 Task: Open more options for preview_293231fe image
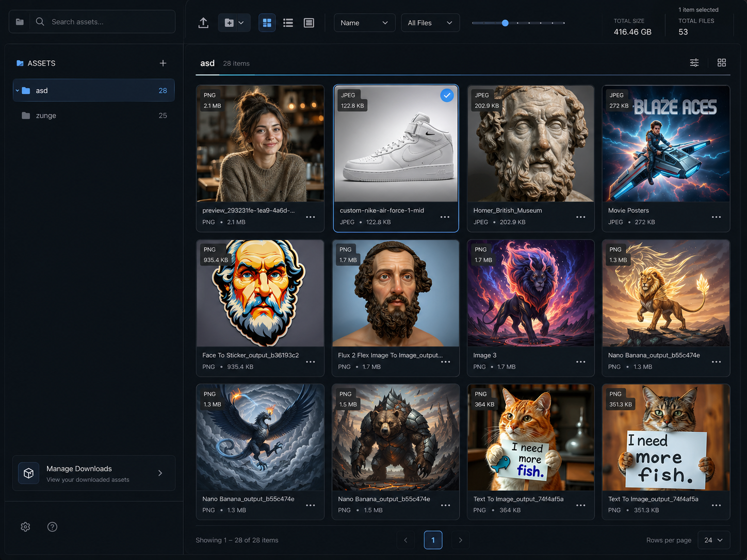(x=310, y=217)
